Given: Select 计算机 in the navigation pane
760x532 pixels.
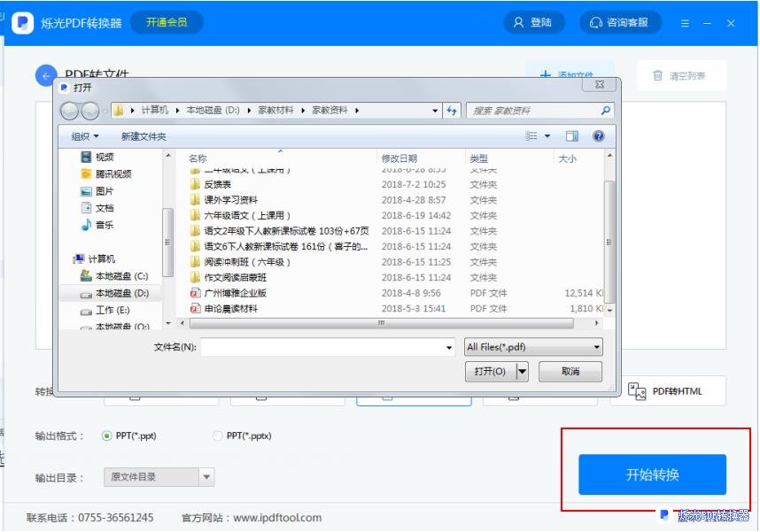Looking at the screenshot, I should pyautogui.click(x=95, y=258).
